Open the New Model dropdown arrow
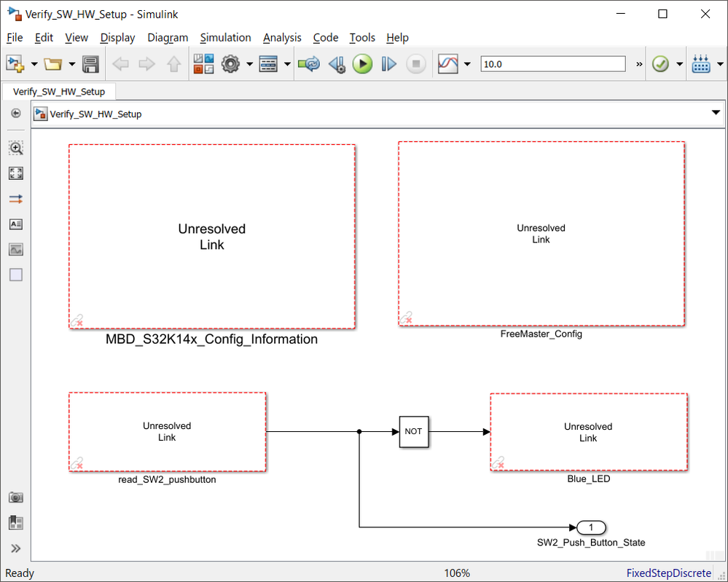The width and height of the screenshot is (728, 582). pos(34,64)
